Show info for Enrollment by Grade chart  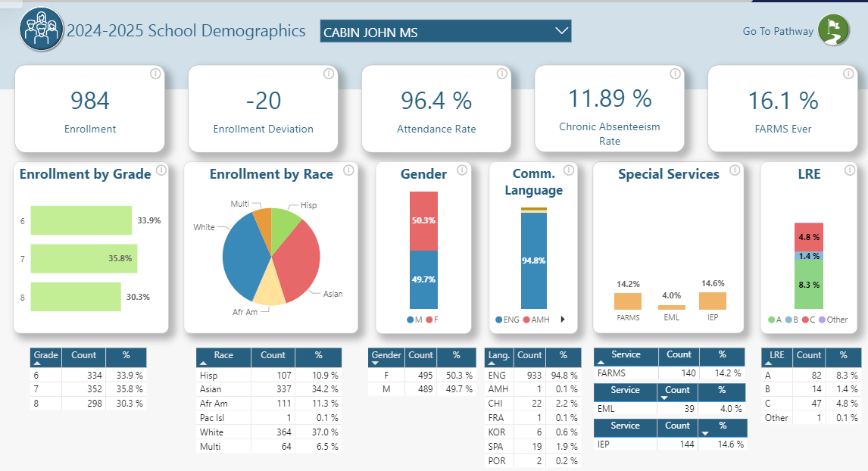161,170
